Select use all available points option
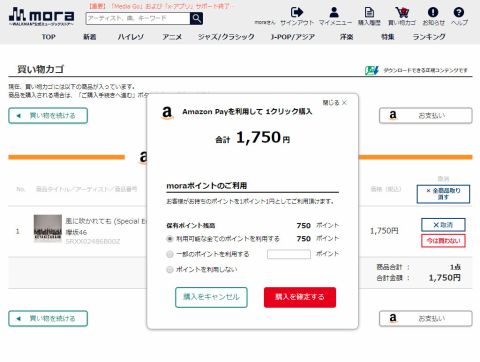Screen dimensions: 480x362 tap(170, 239)
